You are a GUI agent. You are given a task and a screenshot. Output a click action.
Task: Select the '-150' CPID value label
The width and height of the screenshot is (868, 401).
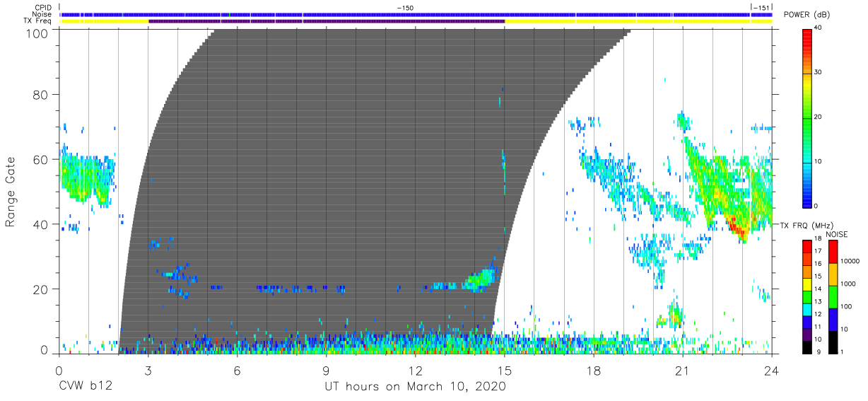(405, 8)
